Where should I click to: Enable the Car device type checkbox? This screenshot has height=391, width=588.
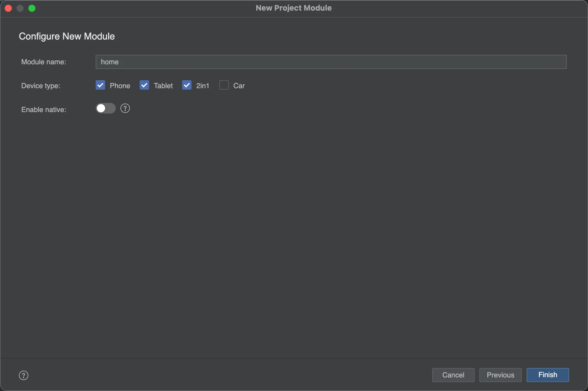tap(224, 85)
